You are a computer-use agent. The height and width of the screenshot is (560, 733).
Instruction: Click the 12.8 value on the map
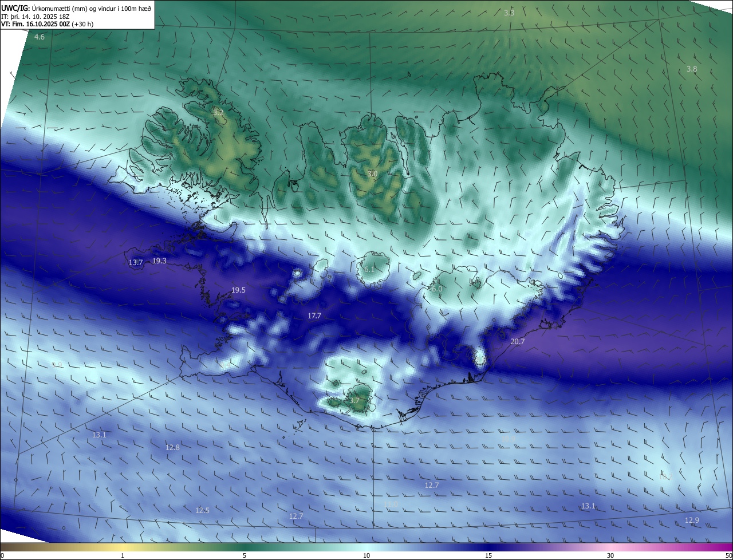pyautogui.click(x=172, y=447)
